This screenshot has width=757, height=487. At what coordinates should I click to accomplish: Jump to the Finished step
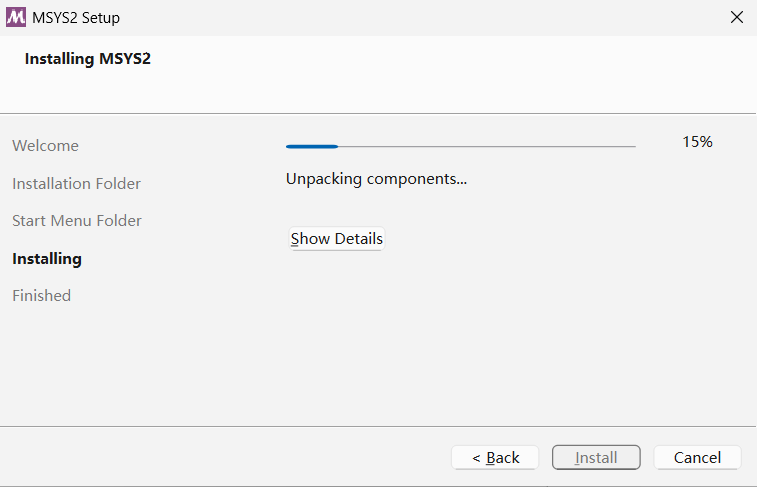pyautogui.click(x=41, y=296)
